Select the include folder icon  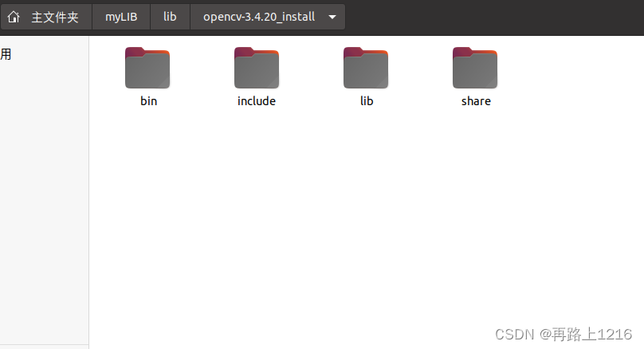(257, 68)
